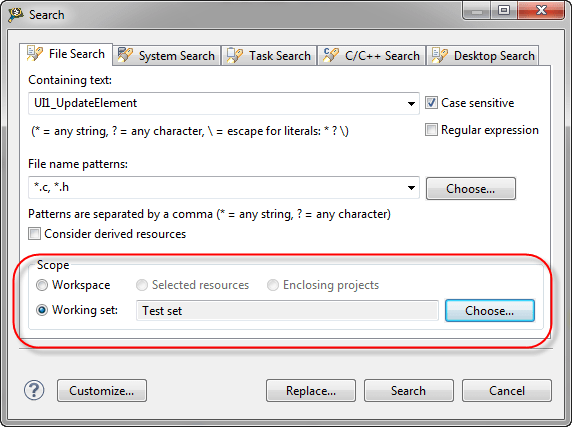Click Choose button next to file name patterns
The image size is (572, 427).
pos(471,189)
